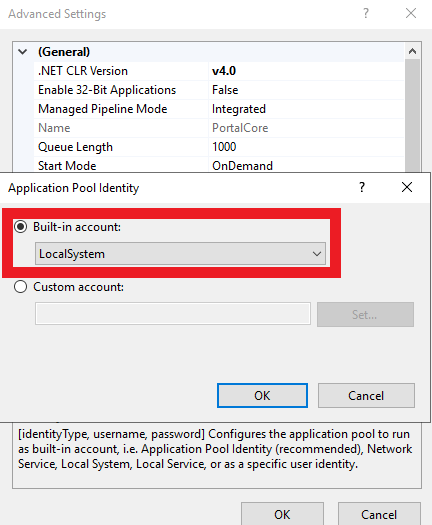The width and height of the screenshot is (432, 525).
Task: Close the Application Pool Identity dialog
Action: point(407,187)
